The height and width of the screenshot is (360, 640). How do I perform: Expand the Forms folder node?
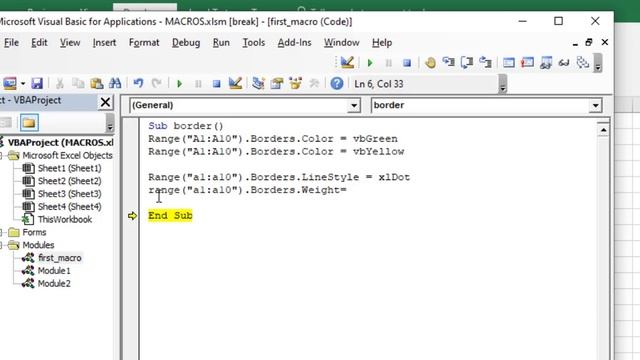(x=1, y=233)
